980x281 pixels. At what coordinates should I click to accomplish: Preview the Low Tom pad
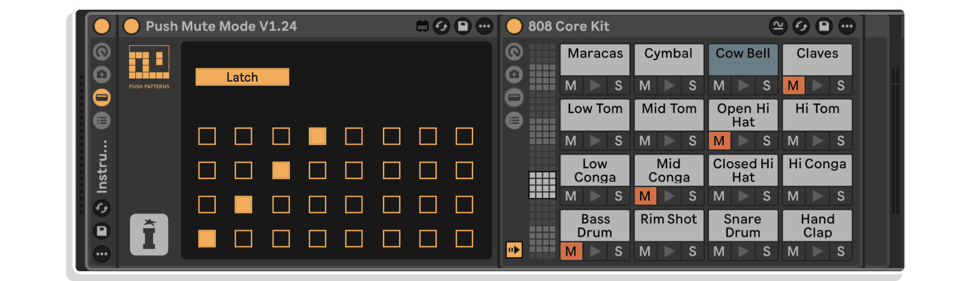[595, 141]
